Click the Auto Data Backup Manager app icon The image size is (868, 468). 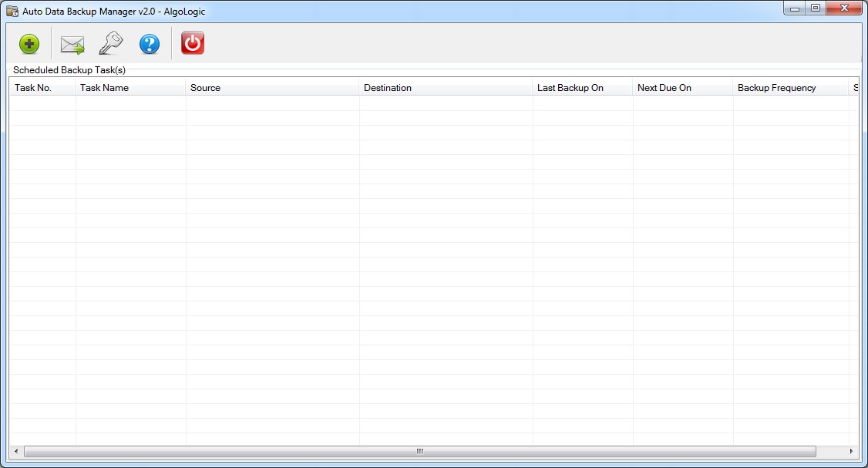(12, 8)
